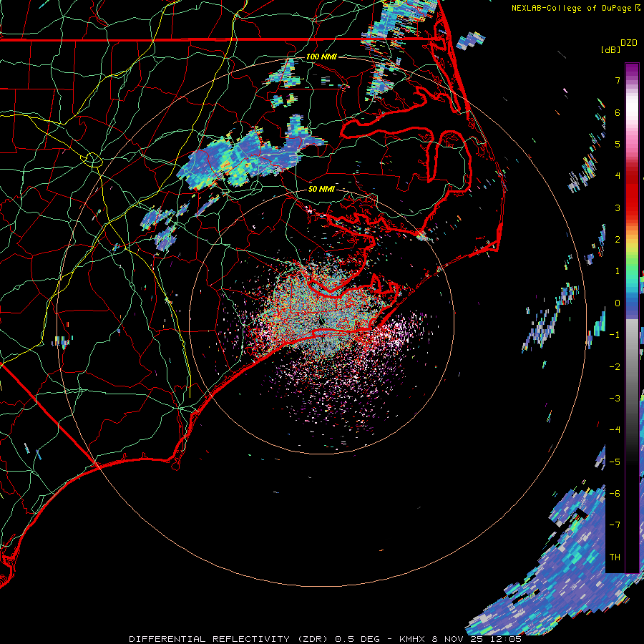
Task: Click the [dB] unit label
Action: click(611, 49)
